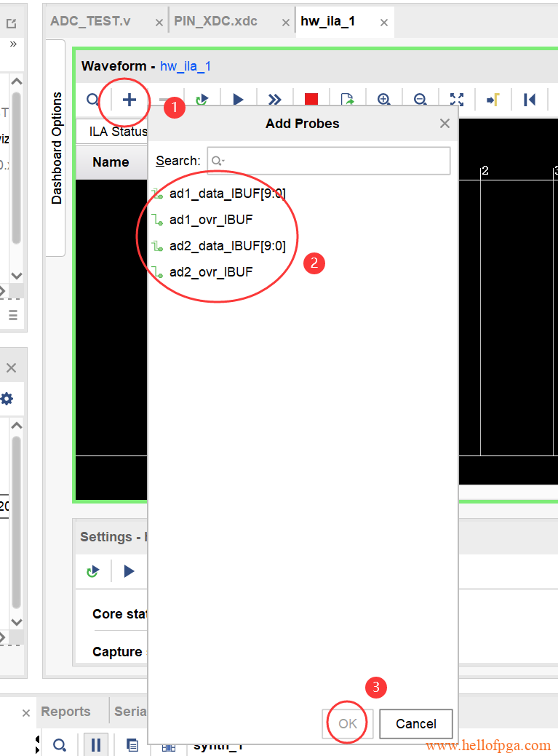Click the Zoom In magnifier icon
This screenshot has height=756, width=558.
383,100
